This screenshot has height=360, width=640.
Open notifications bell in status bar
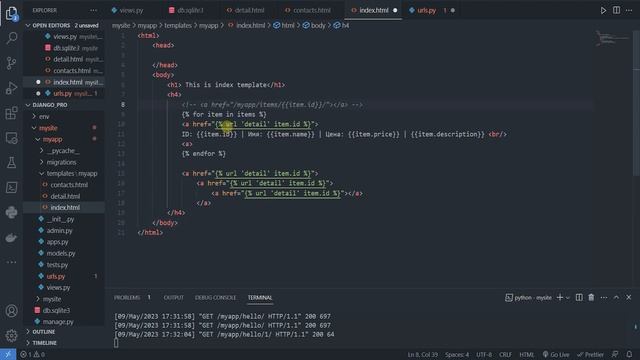point(629,354)
